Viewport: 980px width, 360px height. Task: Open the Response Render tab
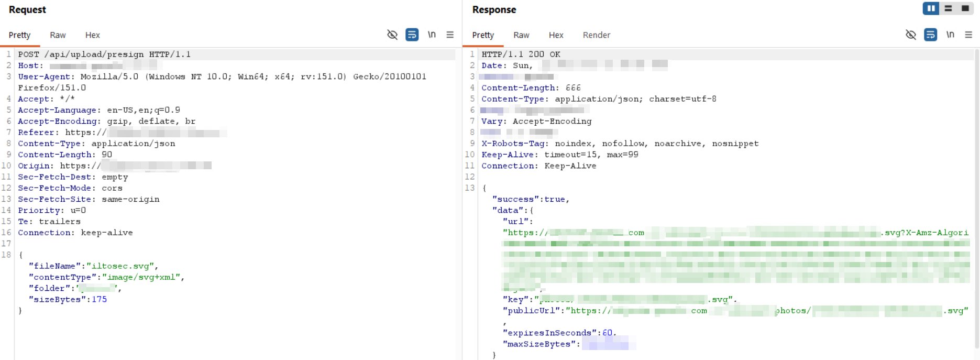tap(597, 35)
